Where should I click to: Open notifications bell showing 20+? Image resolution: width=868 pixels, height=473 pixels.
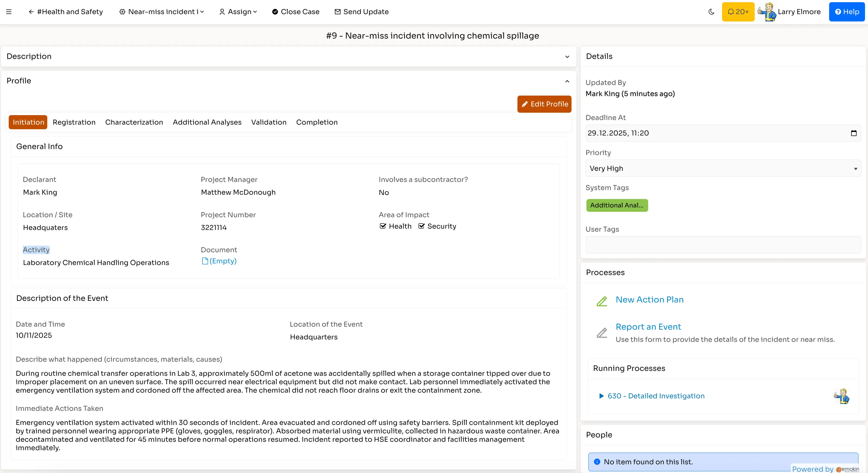[738, 11]
